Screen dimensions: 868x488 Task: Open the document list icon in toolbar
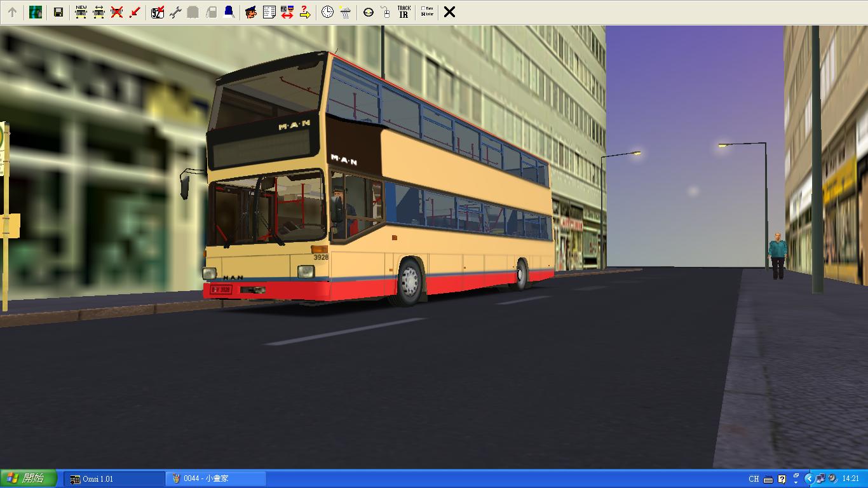(269, 12)
